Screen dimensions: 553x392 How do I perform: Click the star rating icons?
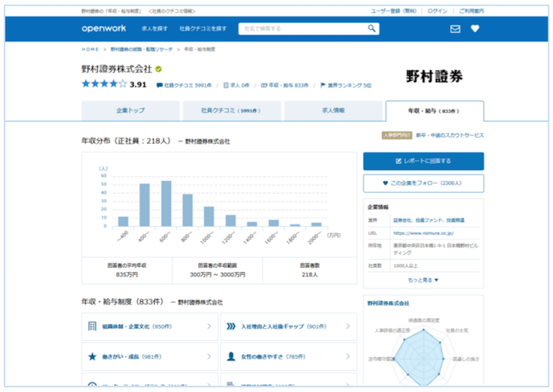(104, 84)
